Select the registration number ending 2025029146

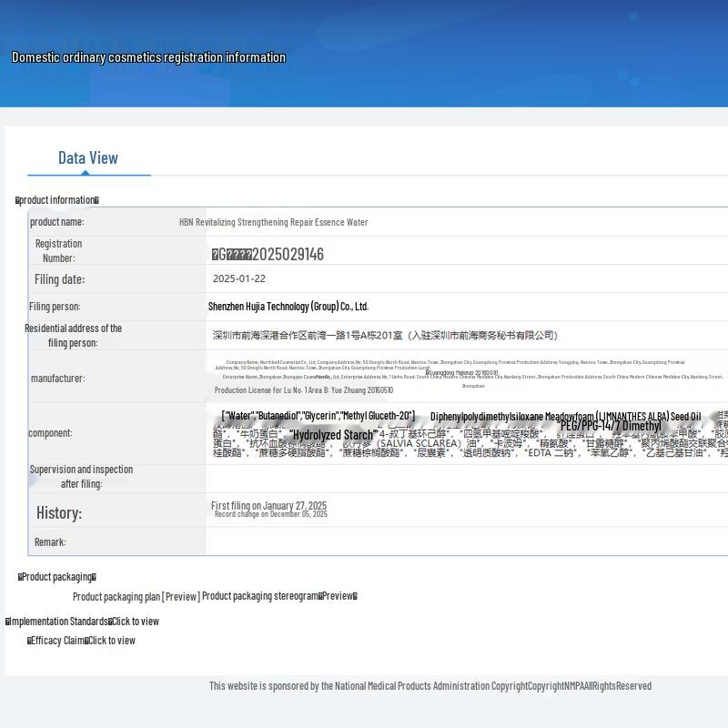pyautogui.click(x=268, y=255)
